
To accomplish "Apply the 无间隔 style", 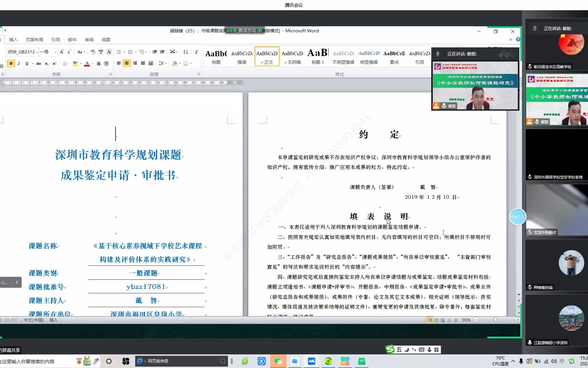I will click(292, 57).
